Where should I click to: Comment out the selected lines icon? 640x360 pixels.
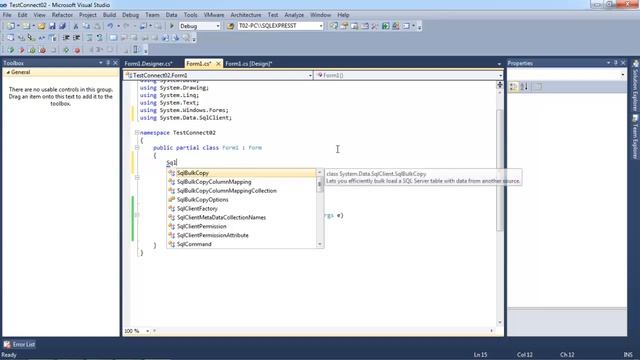point(89,38)
